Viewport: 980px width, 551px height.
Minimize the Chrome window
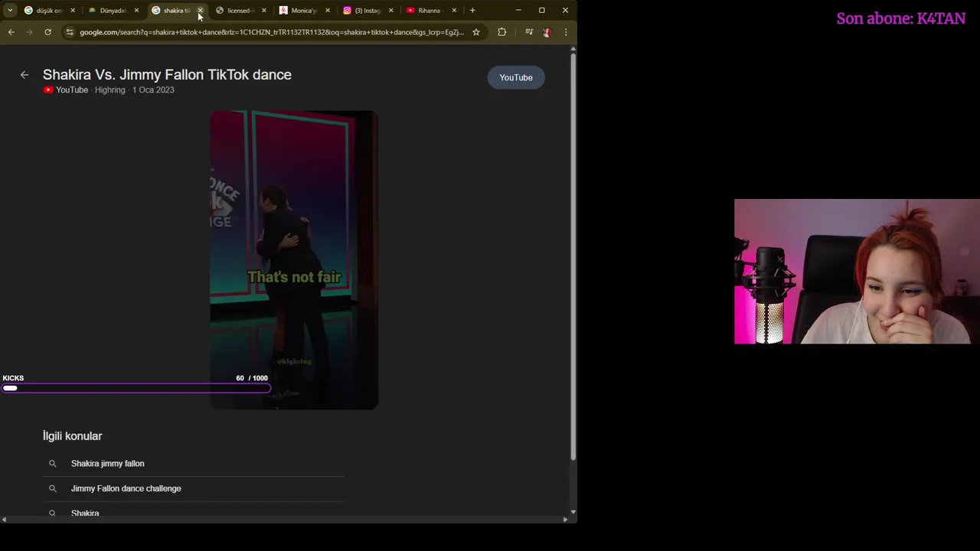point(518,11)
